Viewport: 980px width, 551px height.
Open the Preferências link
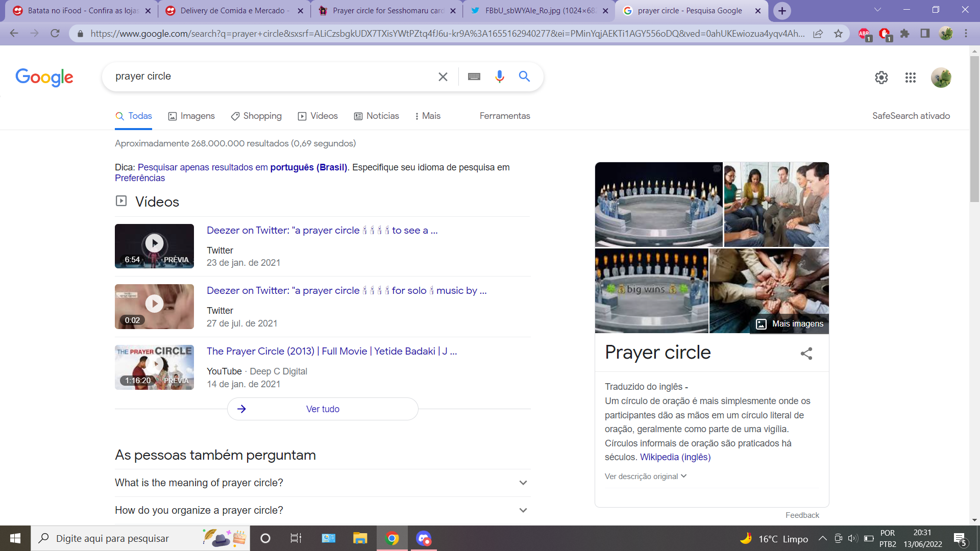140,178
